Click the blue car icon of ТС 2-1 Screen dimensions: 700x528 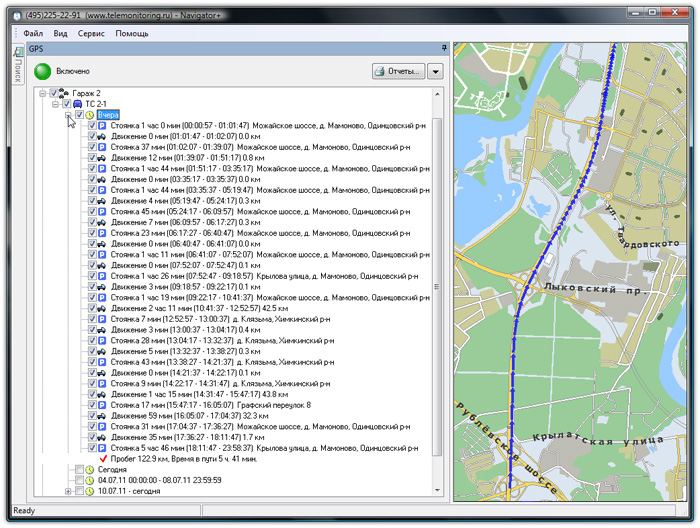[x=78, y=104]
